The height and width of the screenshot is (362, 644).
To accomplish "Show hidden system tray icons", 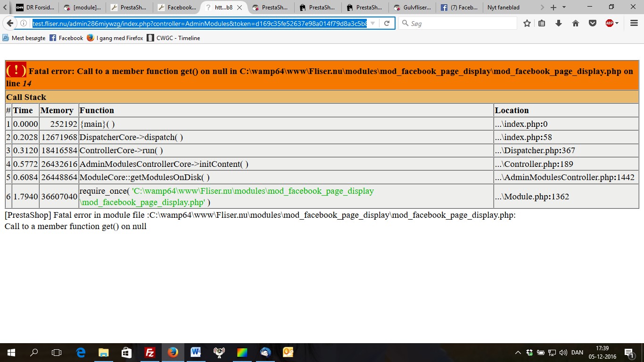I will tap(518, 353).
